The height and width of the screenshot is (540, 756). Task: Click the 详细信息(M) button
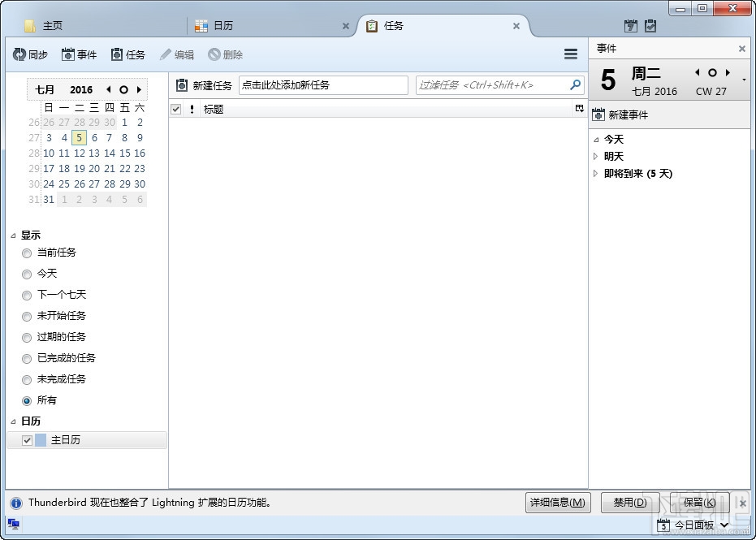pyautogui.click(x=558, y=503)
